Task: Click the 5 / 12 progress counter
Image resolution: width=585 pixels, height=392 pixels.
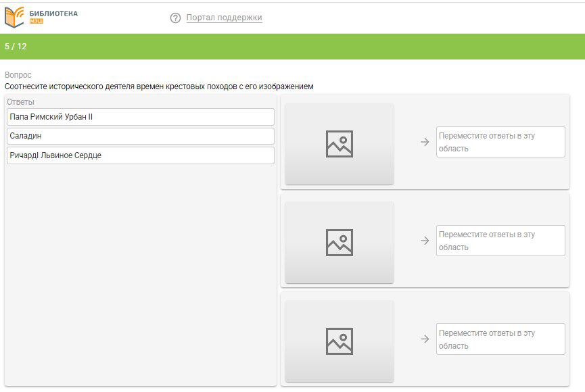Action: [16, 47]
